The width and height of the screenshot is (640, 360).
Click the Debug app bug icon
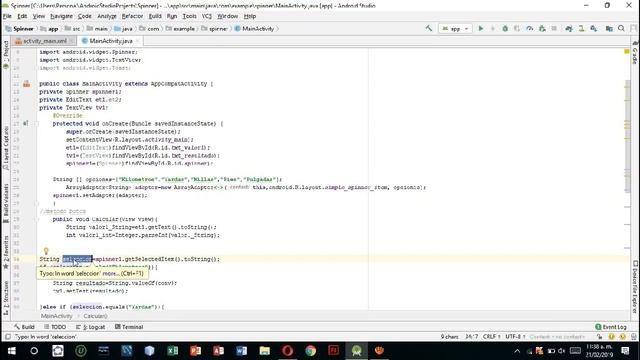pyautogui.click(x=505, y=28)
